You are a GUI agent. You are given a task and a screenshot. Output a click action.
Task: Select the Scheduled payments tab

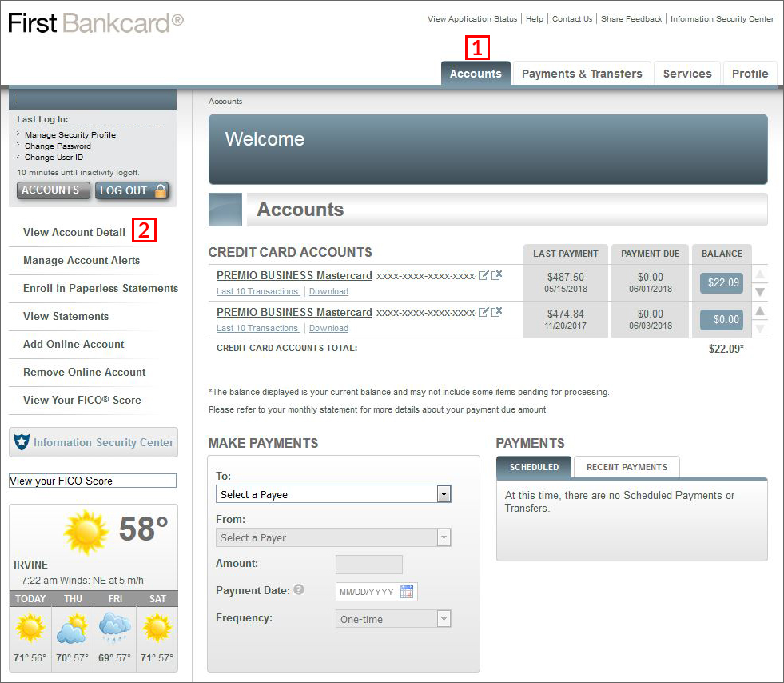(x=534, y=467)
